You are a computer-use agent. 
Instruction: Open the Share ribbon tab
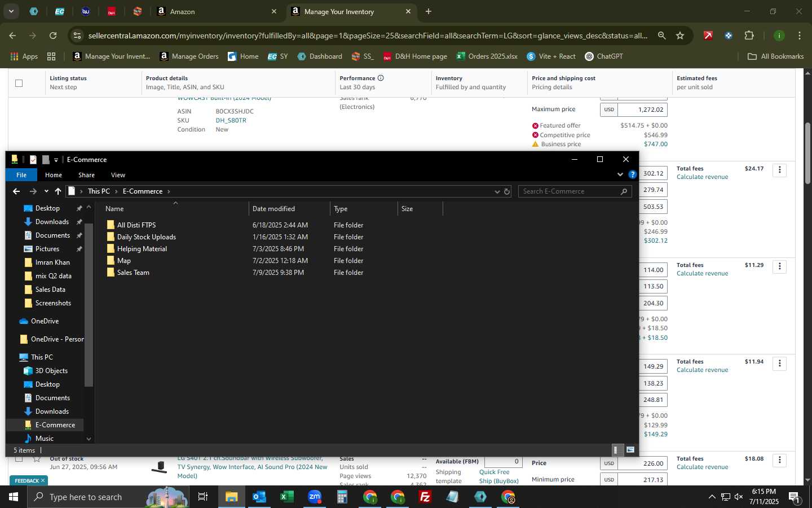coord(86,175)
